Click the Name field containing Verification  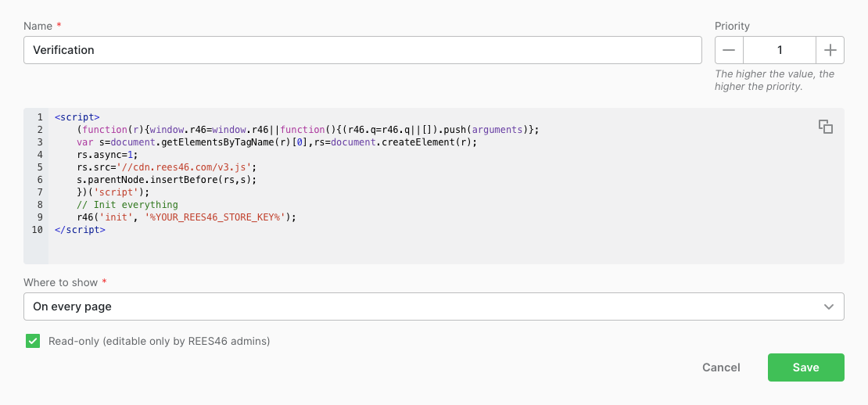[363, 50]
